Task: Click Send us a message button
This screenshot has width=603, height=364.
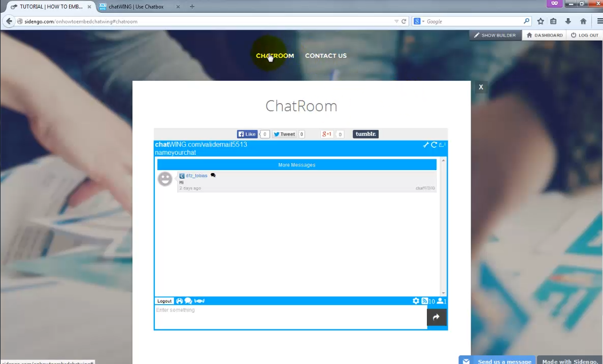Action: tap(497, 360)
